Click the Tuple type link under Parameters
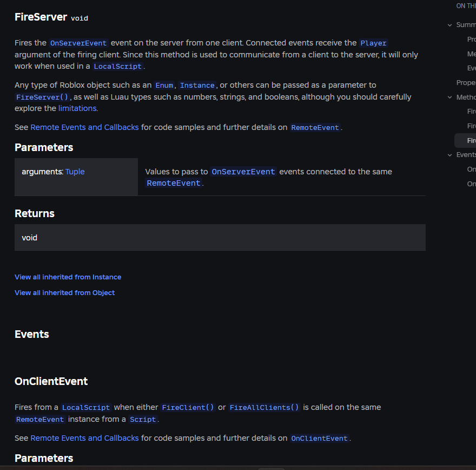 (x=75, y=172)
